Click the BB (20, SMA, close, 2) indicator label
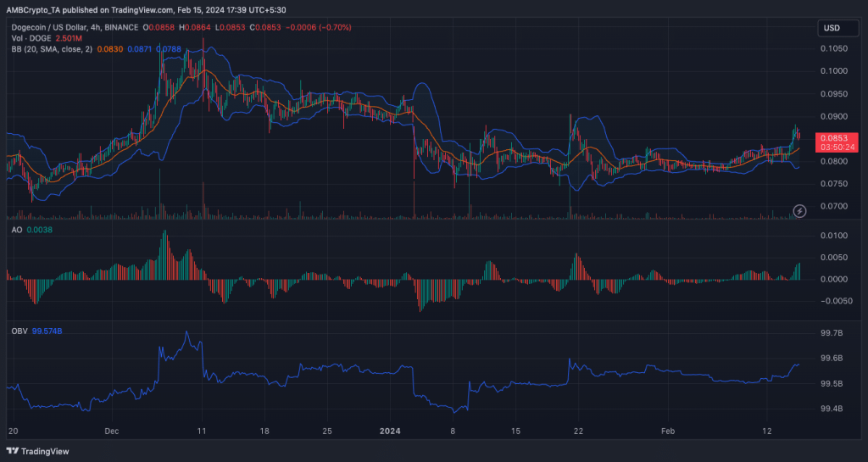 (x=52, y=49)
